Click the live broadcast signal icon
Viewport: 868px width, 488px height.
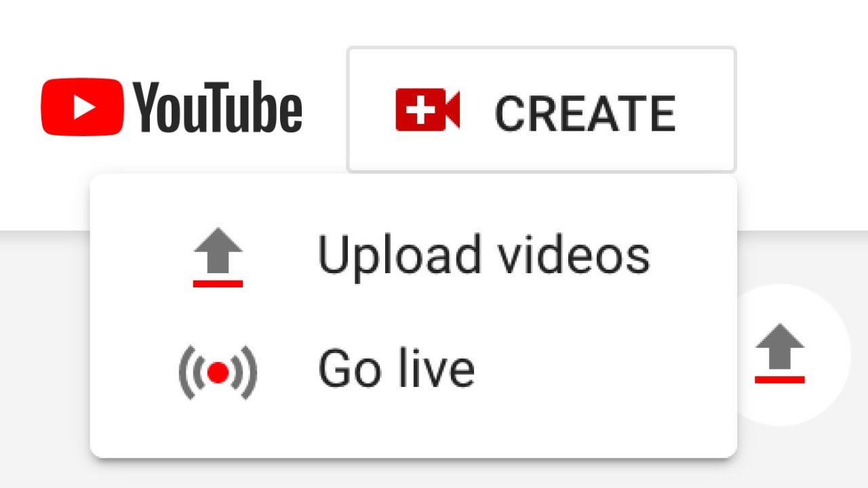(x=218, y=372)
